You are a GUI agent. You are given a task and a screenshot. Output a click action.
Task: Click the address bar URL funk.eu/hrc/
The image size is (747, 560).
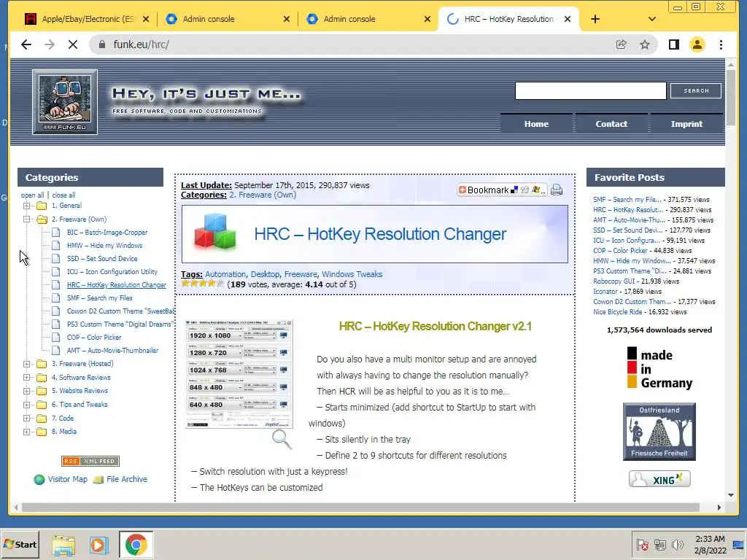click(141, 44)
